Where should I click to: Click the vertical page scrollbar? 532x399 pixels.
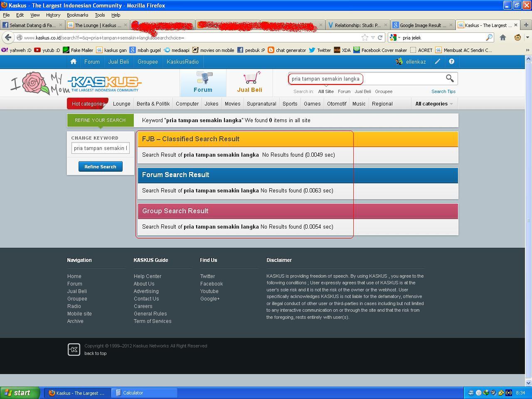[x=529, y=220]
